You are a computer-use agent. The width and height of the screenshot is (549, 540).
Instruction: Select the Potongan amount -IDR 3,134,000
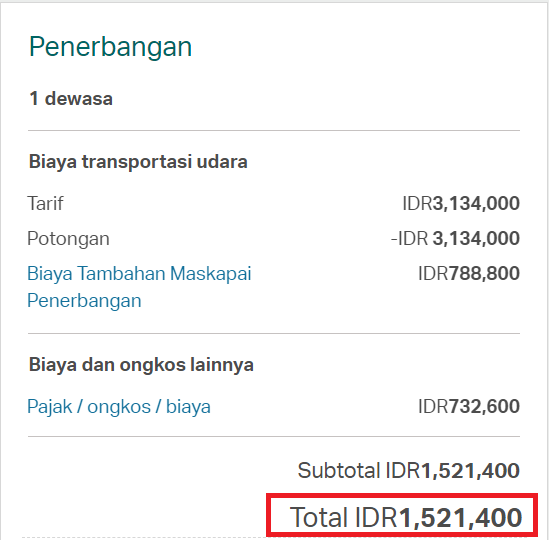[x=455, y=238]
